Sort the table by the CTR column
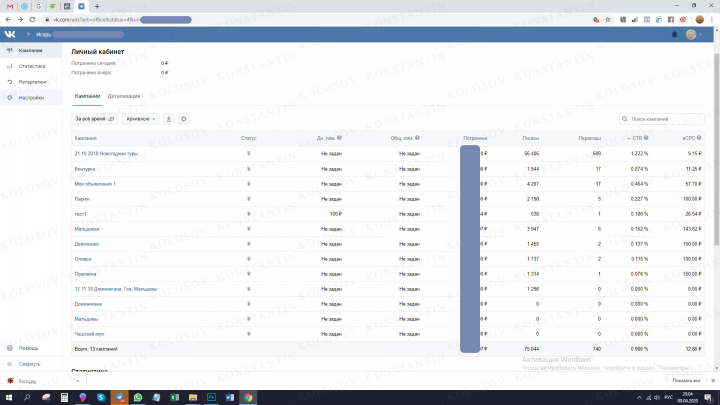The width and height of the screenshot is (720, 405). (637, 138)
